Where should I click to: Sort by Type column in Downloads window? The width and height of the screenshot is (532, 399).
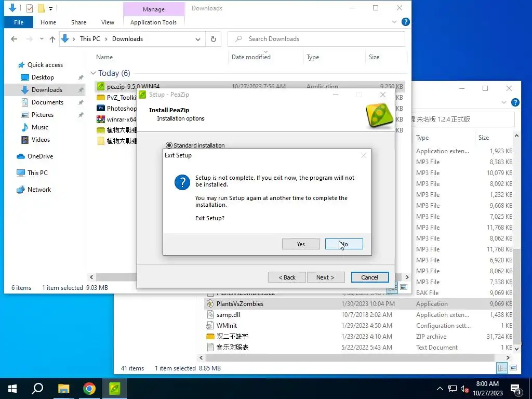(312, 57)
